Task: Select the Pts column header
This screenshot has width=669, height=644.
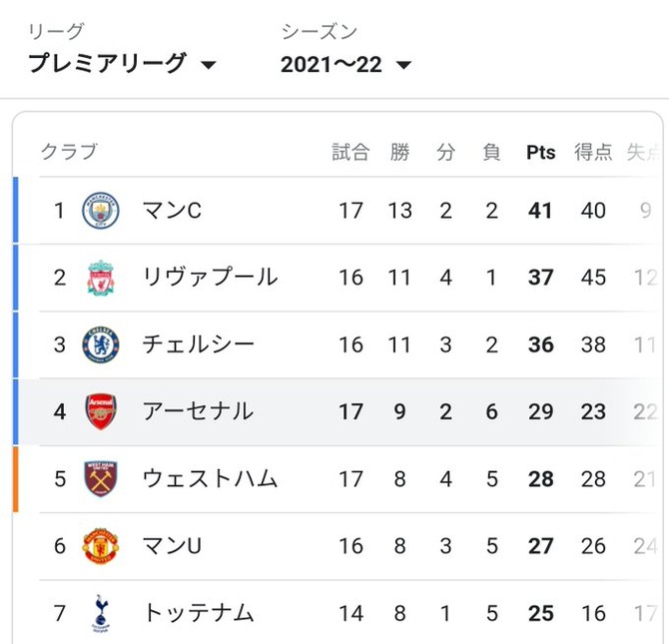Action: pos(540,153)
